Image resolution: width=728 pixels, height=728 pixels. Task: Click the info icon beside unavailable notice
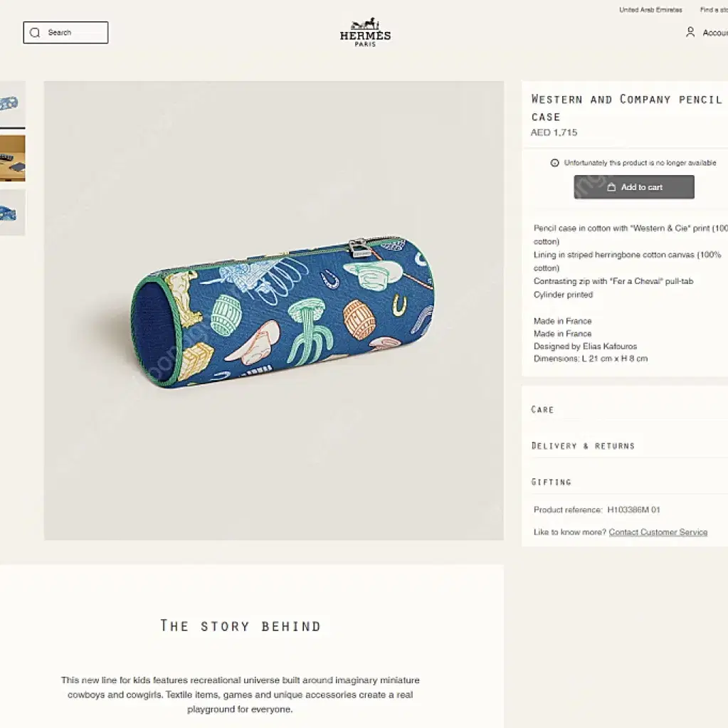554,163
